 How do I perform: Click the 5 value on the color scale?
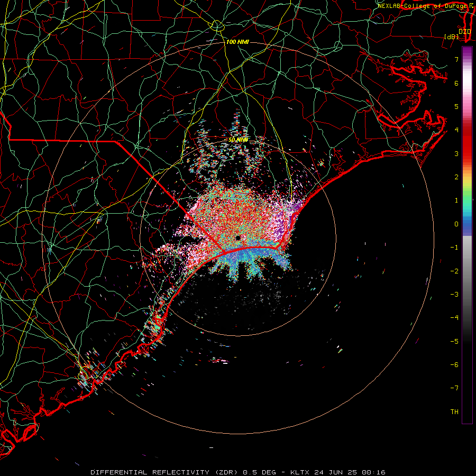click(456, 106)
